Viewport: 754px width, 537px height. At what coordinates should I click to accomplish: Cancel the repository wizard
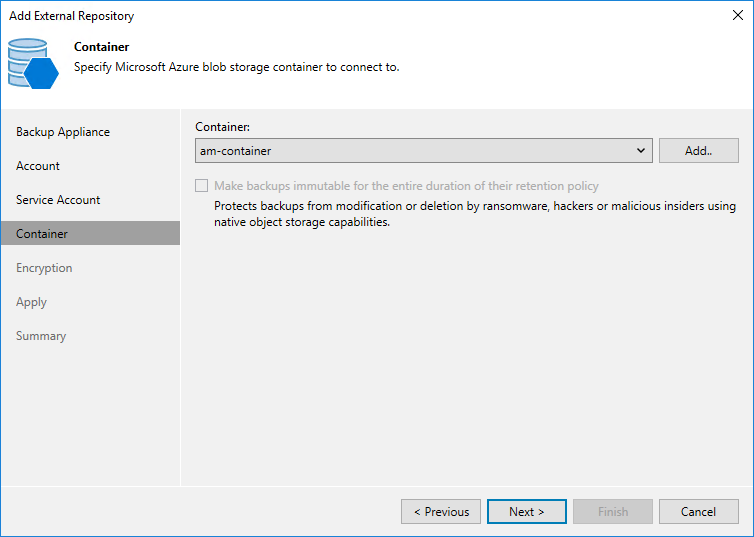[x=698, y=512]
